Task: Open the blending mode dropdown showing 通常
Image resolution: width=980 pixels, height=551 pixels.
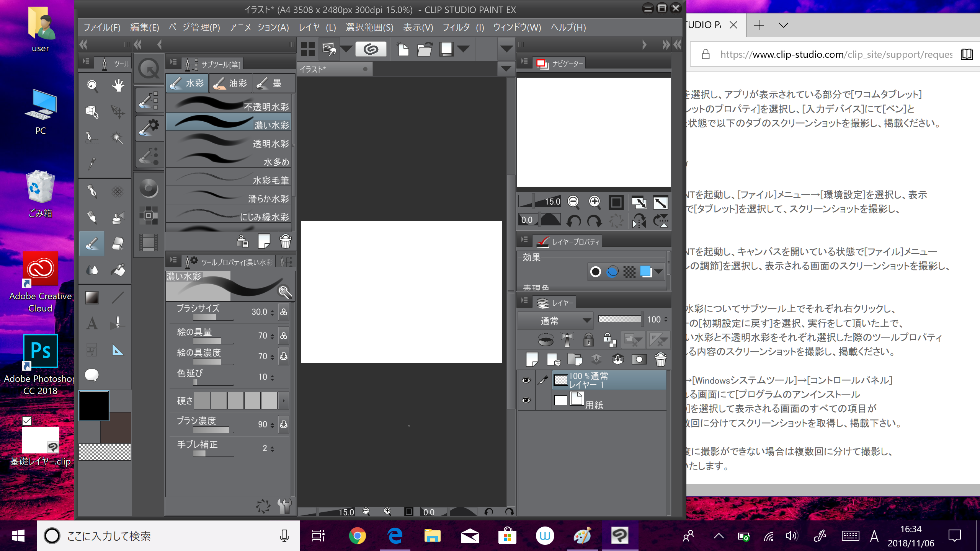Action: pyautogui.click(x=555, y=321)
